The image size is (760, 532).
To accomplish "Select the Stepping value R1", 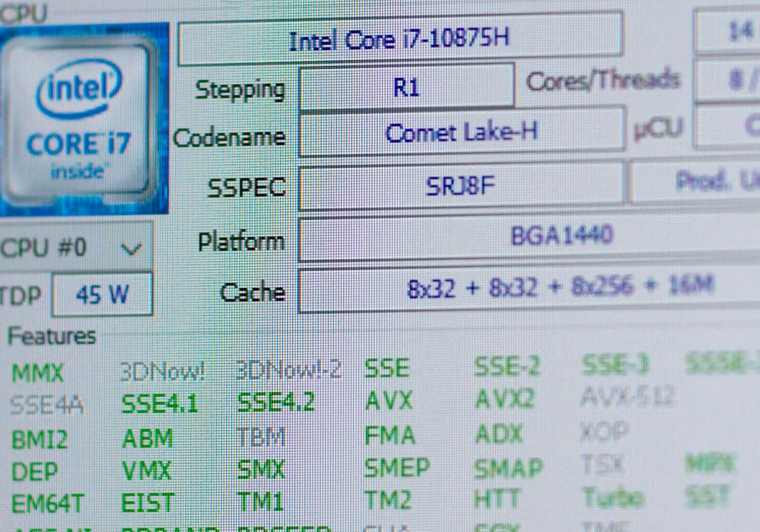I will click(x=406, y=87).
